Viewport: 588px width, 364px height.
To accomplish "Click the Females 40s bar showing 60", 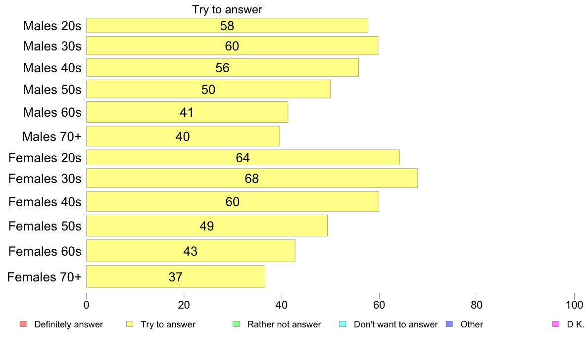I will [x=233, y=202].
